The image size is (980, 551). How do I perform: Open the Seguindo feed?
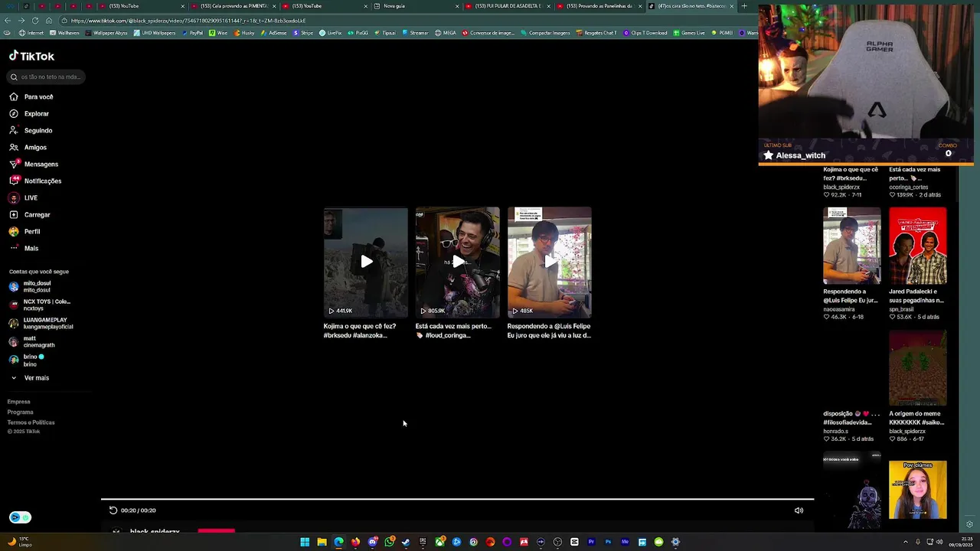pyautogui.click(x=31, y=130)
